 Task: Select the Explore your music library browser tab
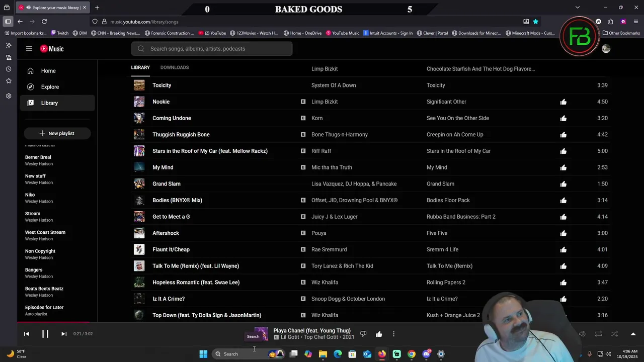(x=53, y=8)
